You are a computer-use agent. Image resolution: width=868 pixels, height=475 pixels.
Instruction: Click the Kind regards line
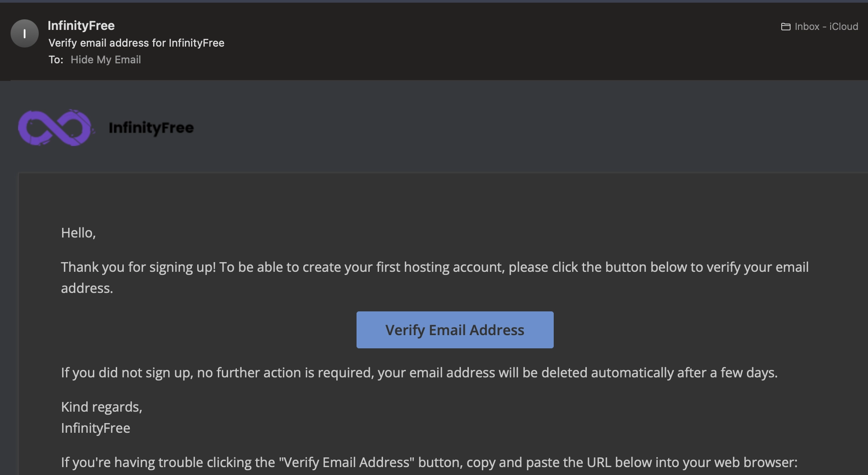[x=101, y=407]
